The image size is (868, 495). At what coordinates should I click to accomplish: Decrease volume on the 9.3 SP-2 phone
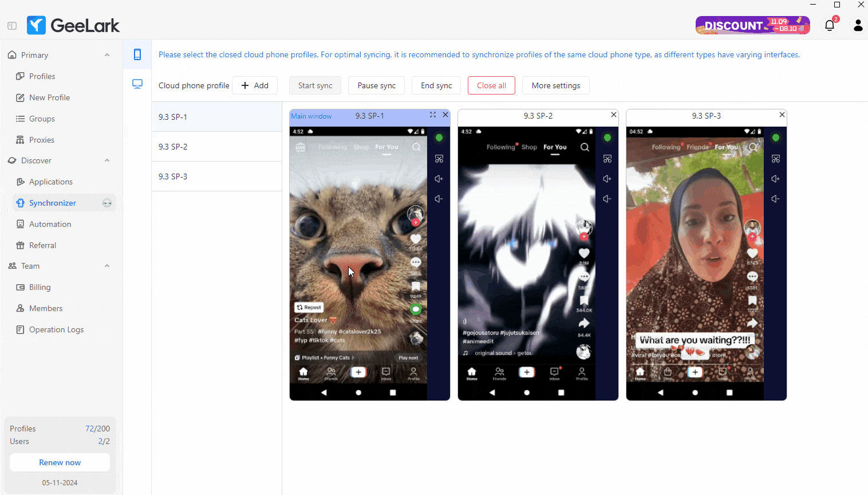click(607, 199)
